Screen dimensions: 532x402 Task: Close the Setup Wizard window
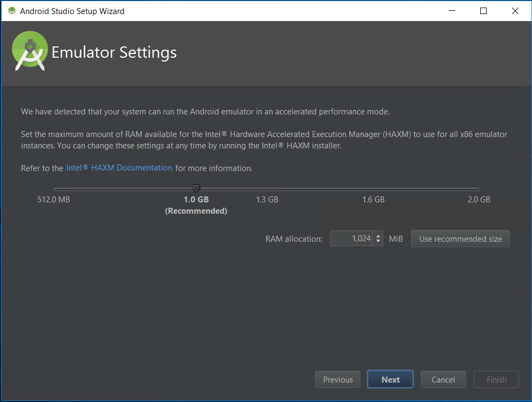(x=515, y=11)
